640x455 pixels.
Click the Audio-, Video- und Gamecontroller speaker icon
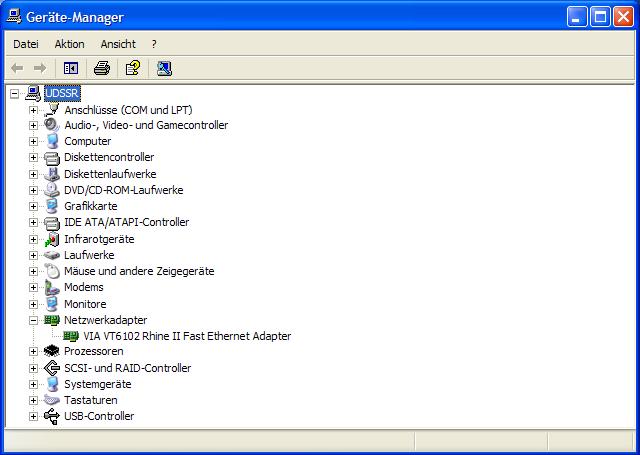tap(52, 125)
